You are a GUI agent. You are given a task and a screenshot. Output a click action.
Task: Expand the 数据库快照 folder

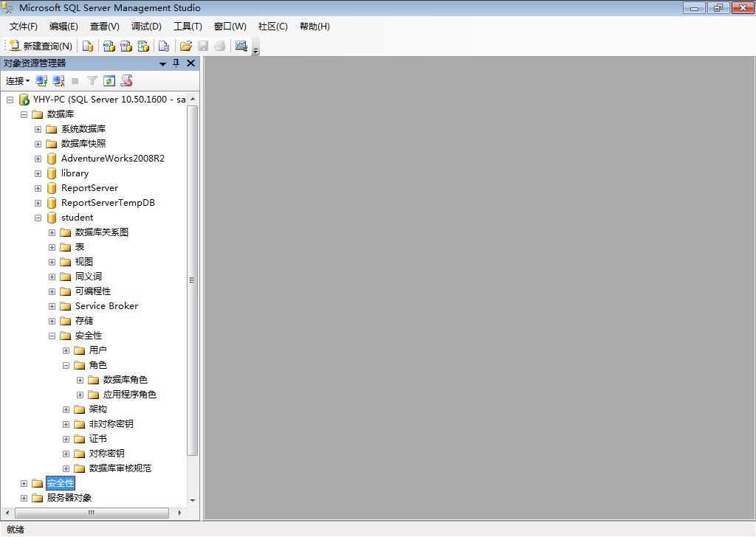click(x=38, y=144)
